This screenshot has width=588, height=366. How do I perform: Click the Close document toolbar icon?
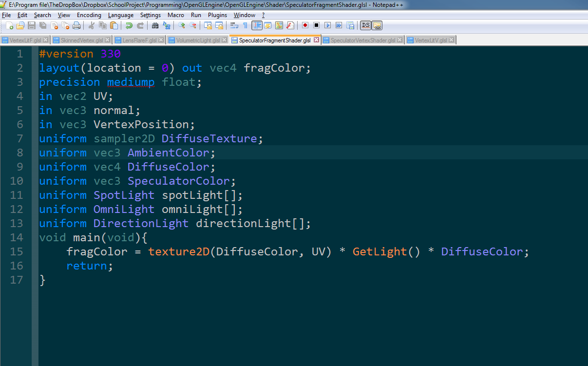pyautogui.click(x=54, y=25)
